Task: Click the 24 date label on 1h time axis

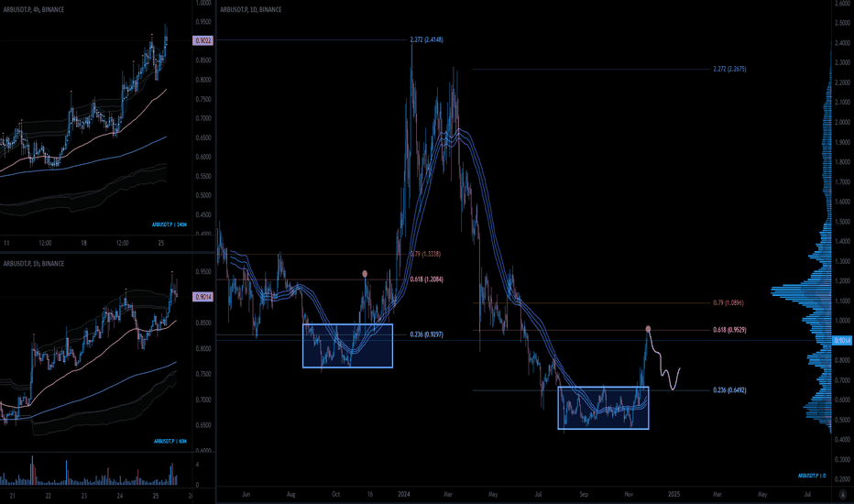Action: click(120, 496)
